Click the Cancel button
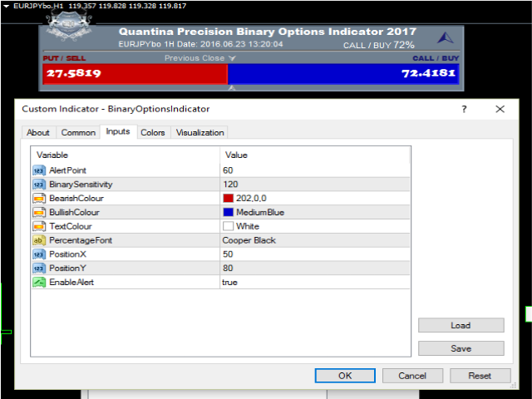 (x=412, y=376)
